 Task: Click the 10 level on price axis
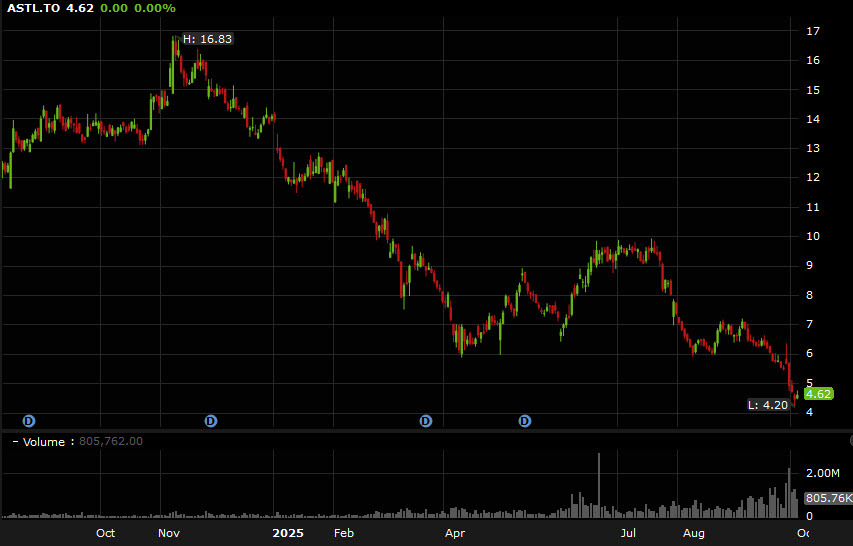(x=813, y=237)
